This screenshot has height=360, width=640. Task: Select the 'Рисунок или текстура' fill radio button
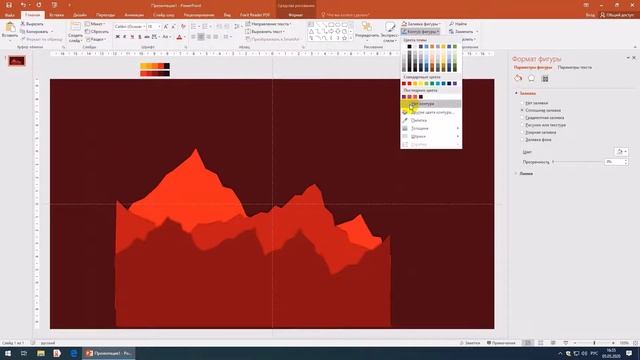[x=522, y=125]
